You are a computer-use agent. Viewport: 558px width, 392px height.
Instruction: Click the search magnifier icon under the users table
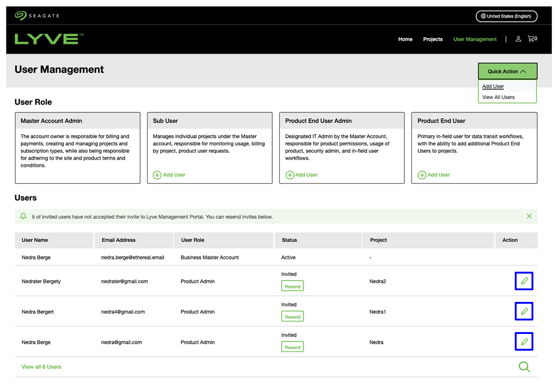pos(524,367)
